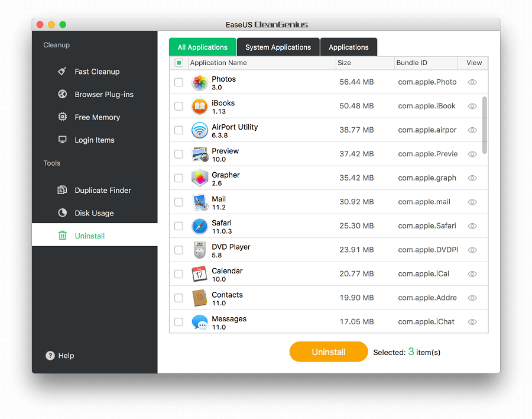Screen dimensions: 532x419
Task: Click the Login Items monitor icon
Action: (x=62, y=139)
